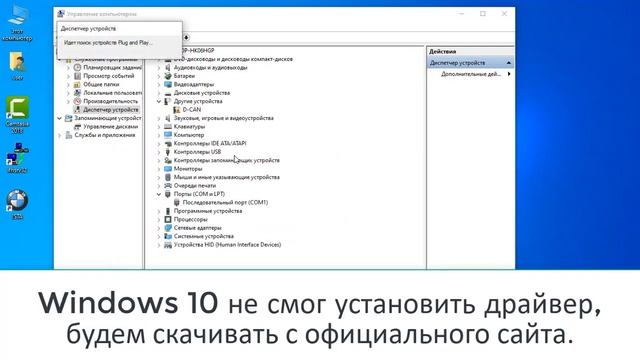Select the Видеоадаптеры row

click(x=193, y=84)
